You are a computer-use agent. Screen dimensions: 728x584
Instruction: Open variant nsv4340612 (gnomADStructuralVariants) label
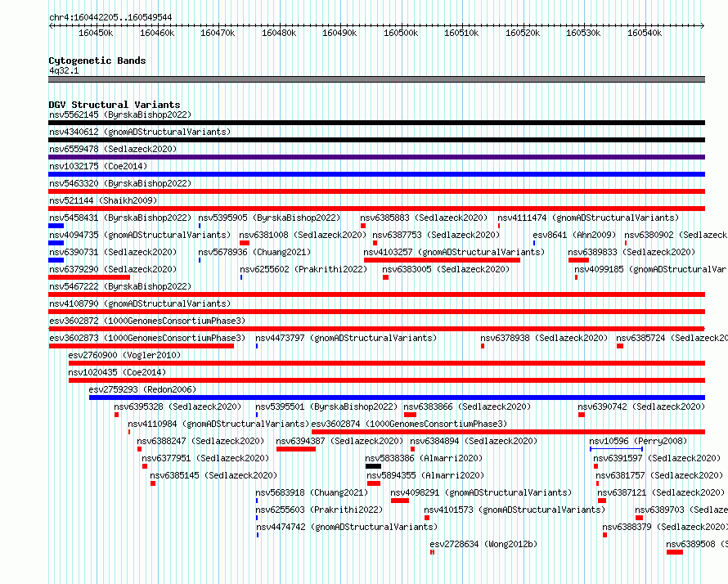click(x=140, y=132)
